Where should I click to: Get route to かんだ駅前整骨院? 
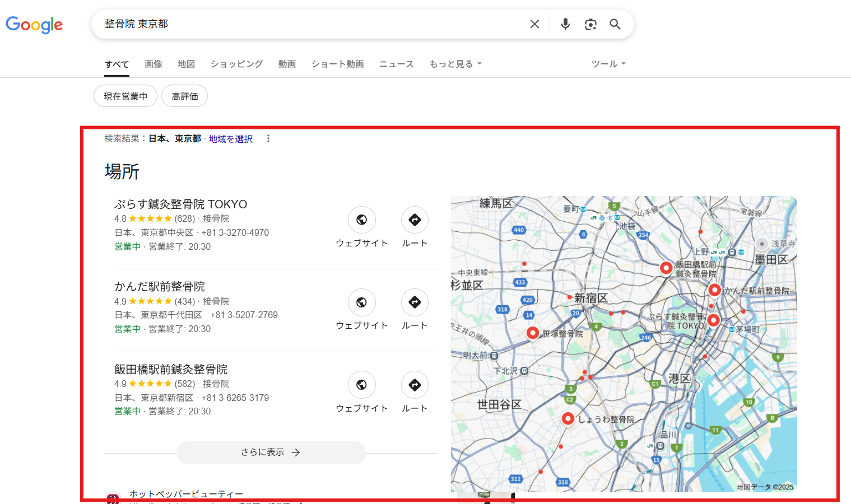415,302
